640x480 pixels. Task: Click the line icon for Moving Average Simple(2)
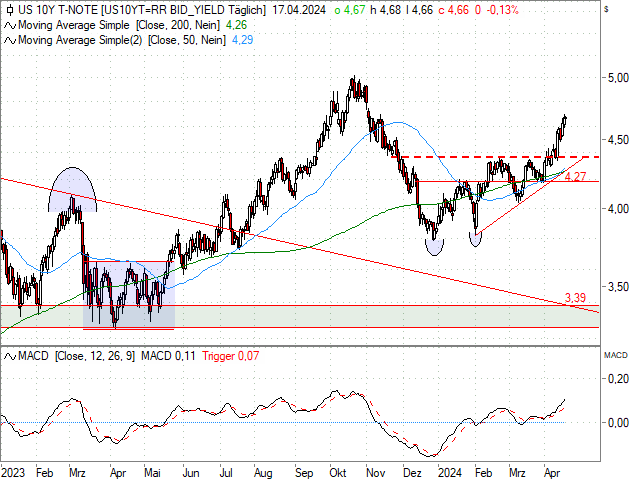tap(8, 40)
